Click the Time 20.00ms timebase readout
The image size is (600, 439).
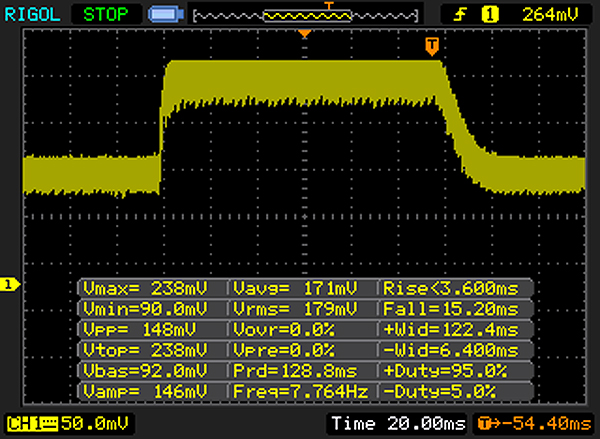[398, 424]
